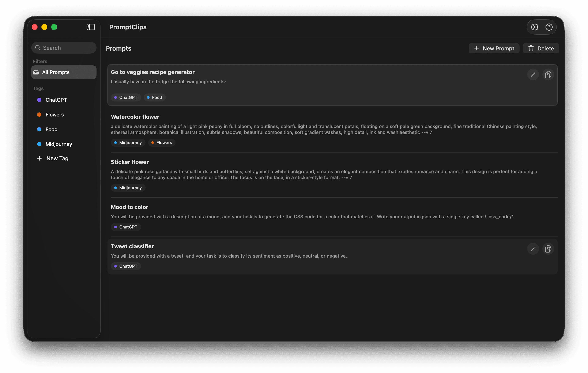Open the settings gear icon
The height and width of the screenshot is (373, 588).
[535, 27]
